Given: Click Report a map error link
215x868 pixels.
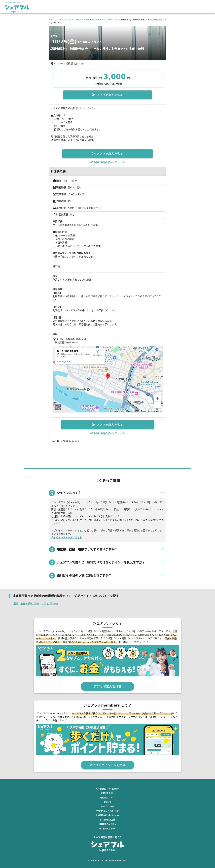Looking at the screenshot, I should 155,411.
